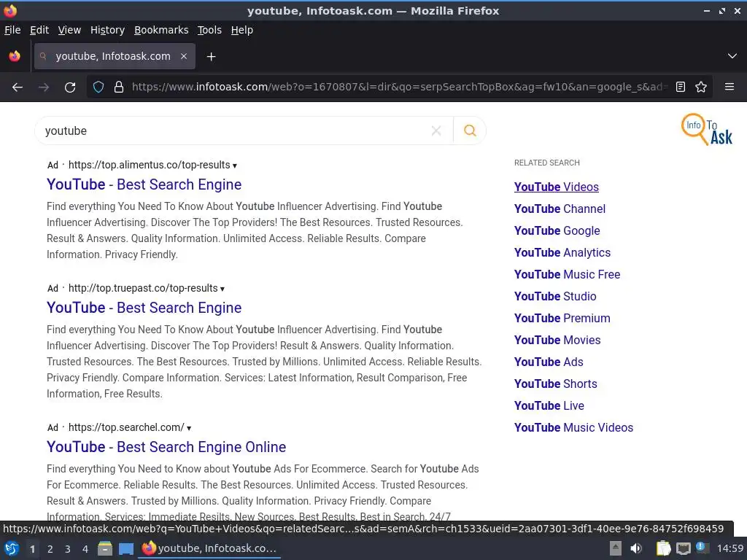Open related search YouTube Videos

557,187
